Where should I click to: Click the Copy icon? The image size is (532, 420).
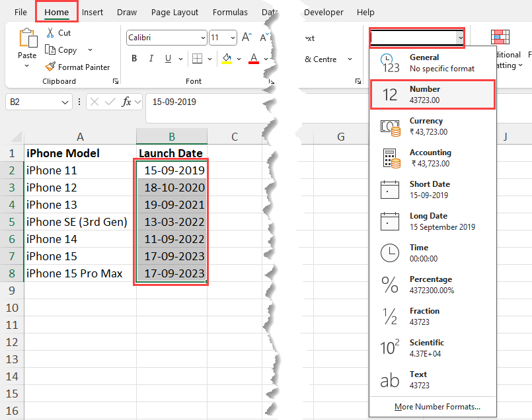click(x=50, y=50)
